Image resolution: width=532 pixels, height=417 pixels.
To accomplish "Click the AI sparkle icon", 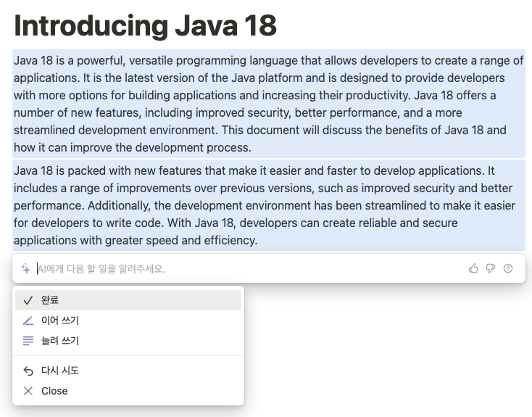I will pos(26,268).
